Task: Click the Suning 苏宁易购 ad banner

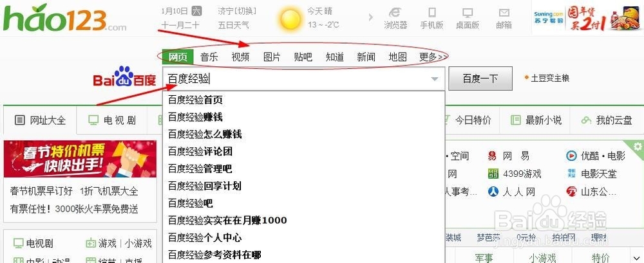Action: [587, 18]
